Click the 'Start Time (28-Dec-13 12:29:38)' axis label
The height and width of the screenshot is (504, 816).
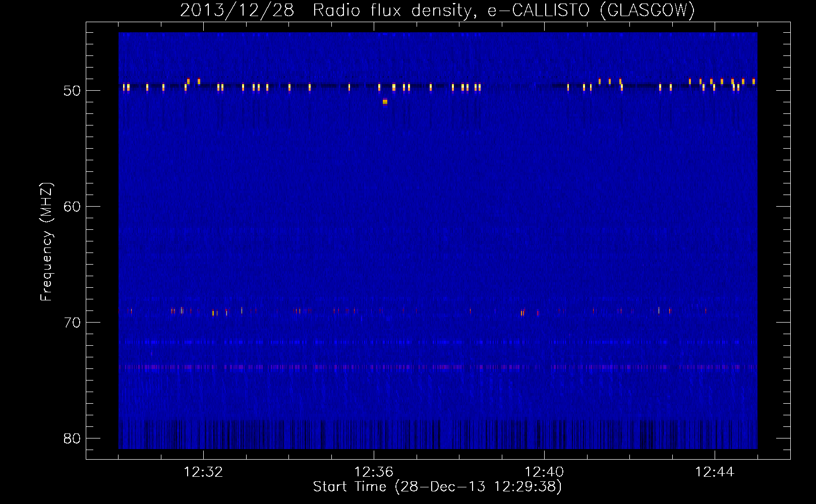tap(437, 487)
